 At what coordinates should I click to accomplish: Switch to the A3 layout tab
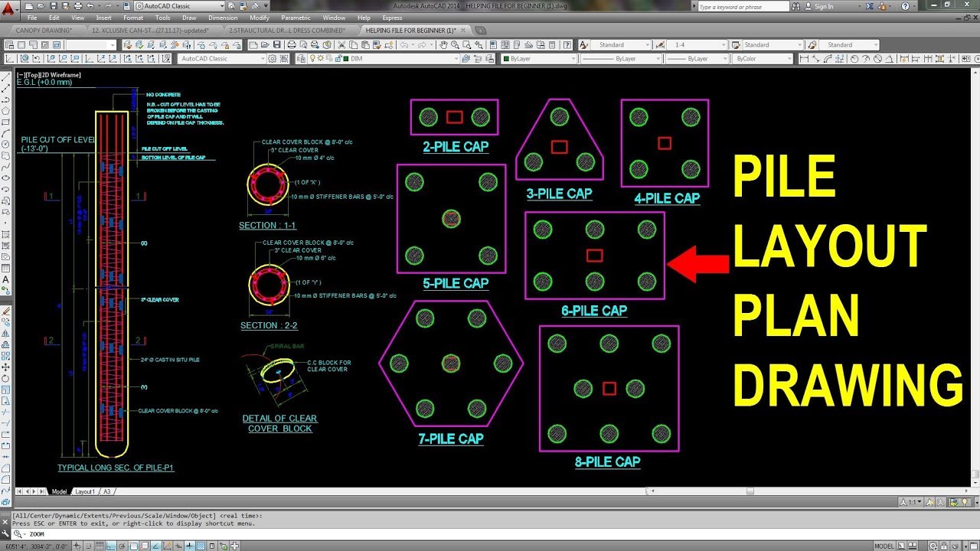click(107, 491)
